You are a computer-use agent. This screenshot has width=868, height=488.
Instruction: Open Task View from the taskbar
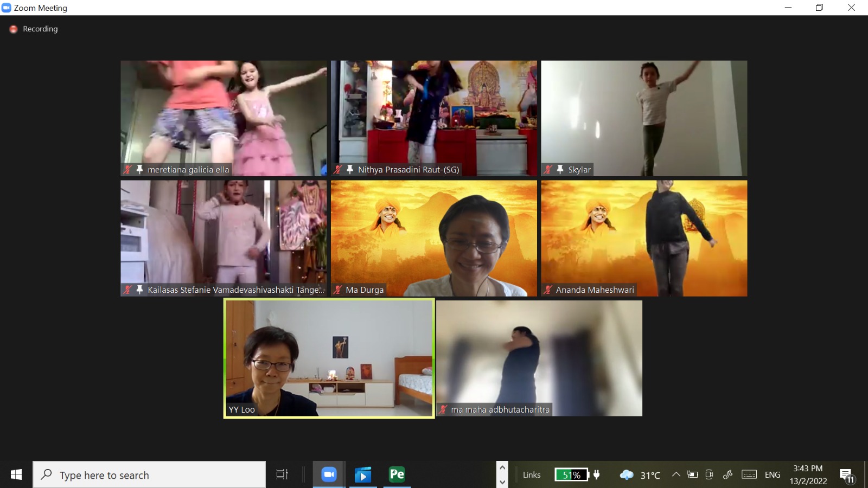click(x=282, y=474)
